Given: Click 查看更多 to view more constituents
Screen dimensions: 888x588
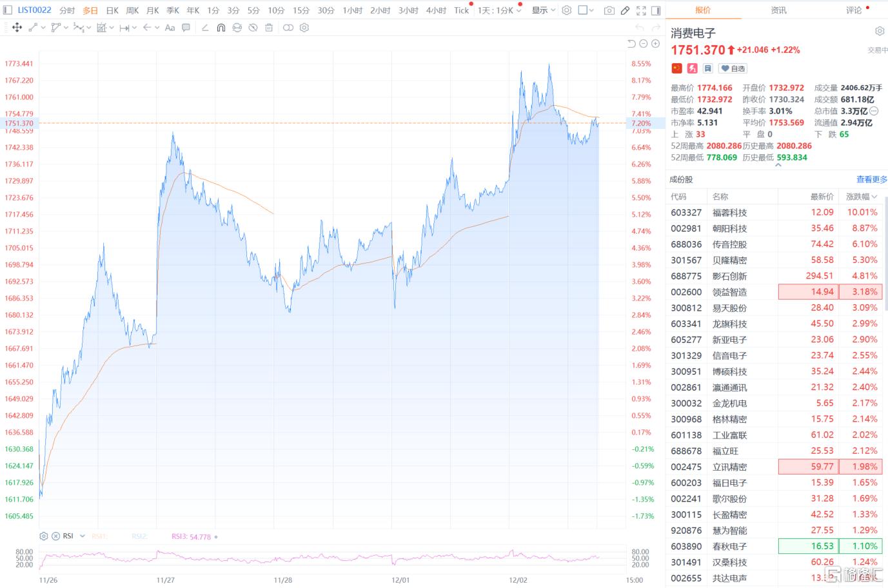Looking at the screenshot, I should coord(871,179).
